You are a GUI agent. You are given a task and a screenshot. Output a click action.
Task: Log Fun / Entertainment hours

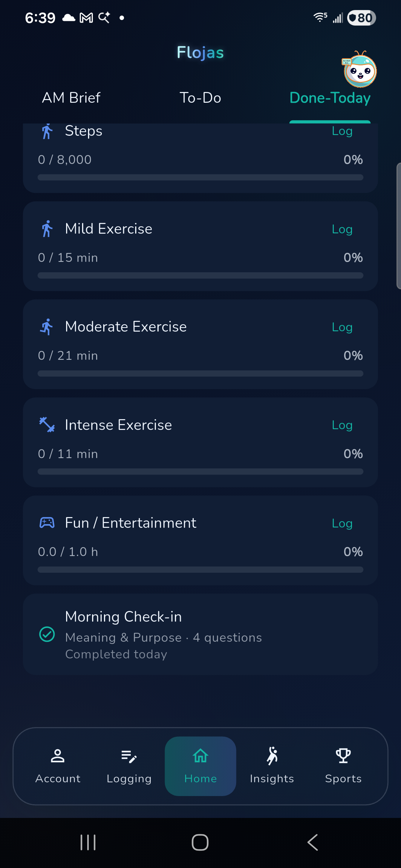coord(342,523)
